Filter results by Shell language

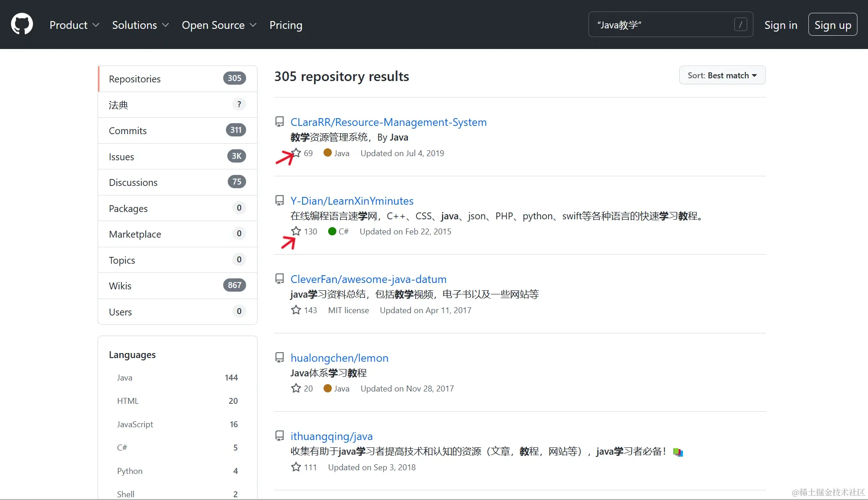(x=177, y=494)
